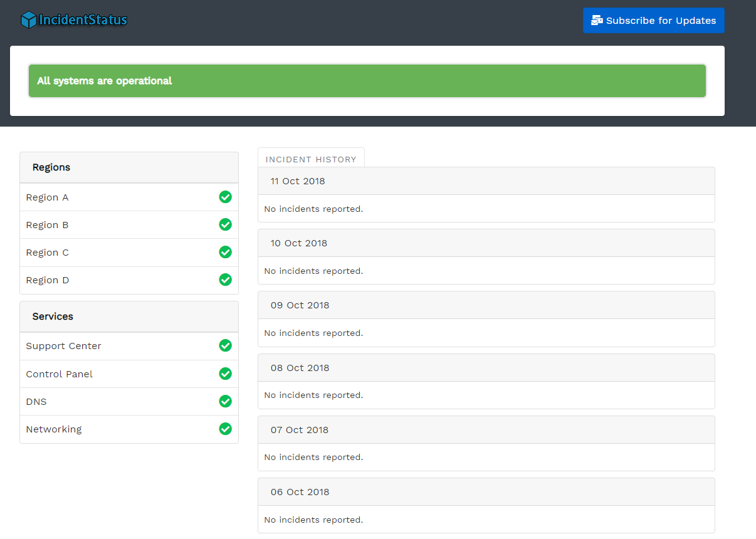Click the green checkmark next to Region A
This screenshot has height=539, width=756.
pyautogui.click(x=225, y=197)
